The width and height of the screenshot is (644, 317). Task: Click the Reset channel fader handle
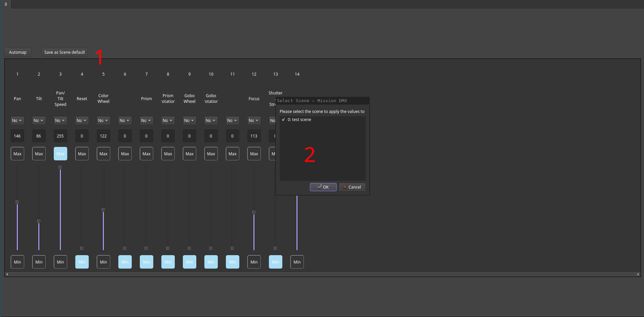pos(82,248)
